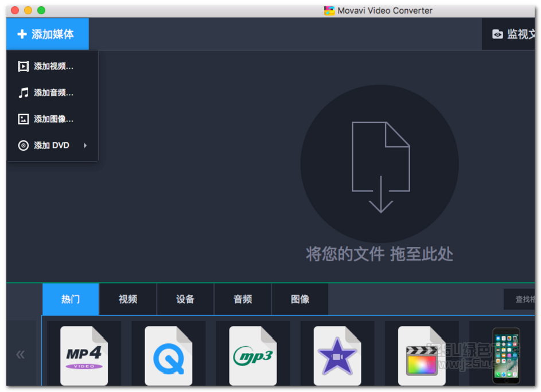This screenshot has width=541, height=392.
Task: Click the plus icon on 添加媒体 button
Action: pos(22,34)
